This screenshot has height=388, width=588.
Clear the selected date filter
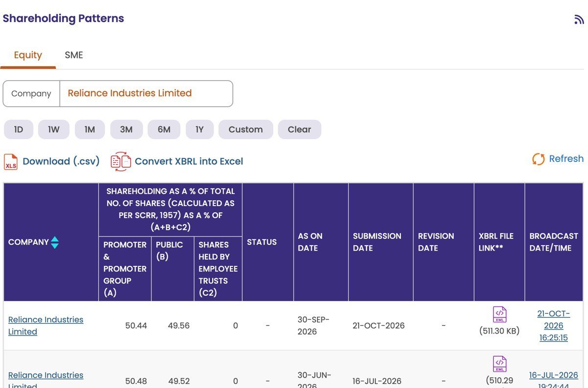(299, 129)
